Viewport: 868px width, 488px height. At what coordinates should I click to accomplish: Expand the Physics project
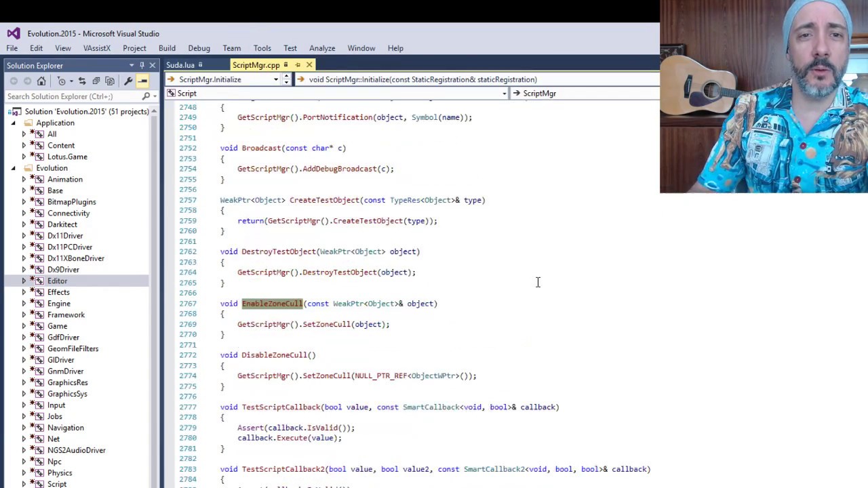(24, 473)
